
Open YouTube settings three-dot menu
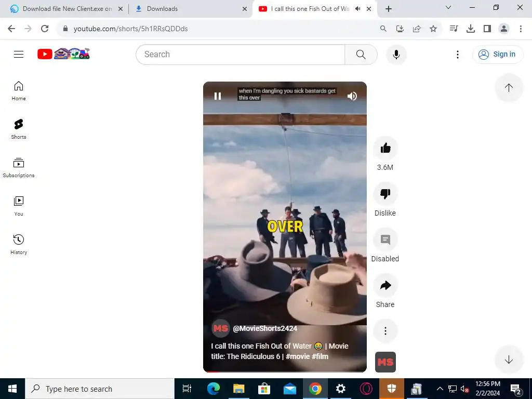[x=458, y=54]
